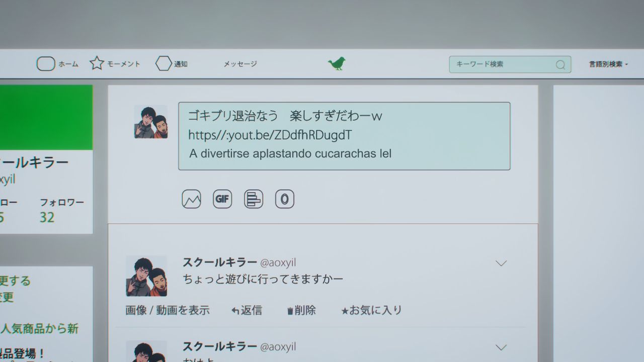Expand chevron on ちょっと遊びに post
This screenshot has width=644, height=362.
(x=501, y=263)
